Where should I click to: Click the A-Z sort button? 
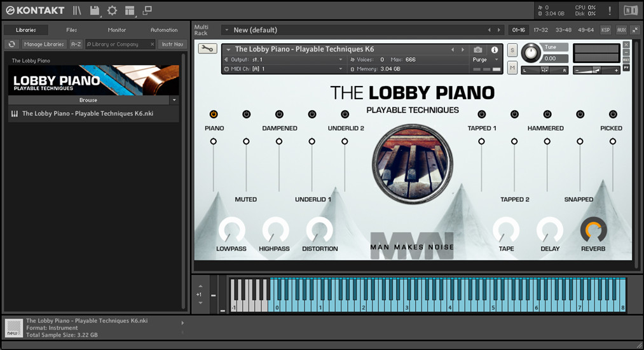point(76,44)
